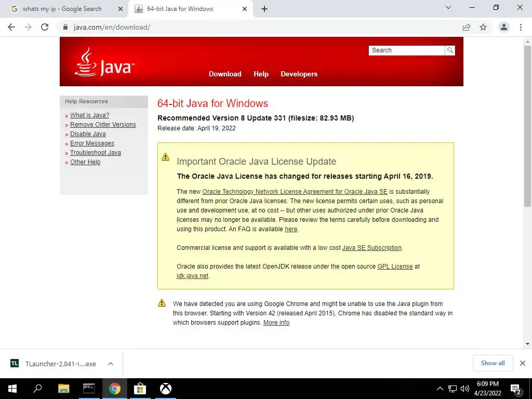The image size is (532, 399).
Task: Click the '64-bit Java for Windows' heading
Action: tap(212, 103)
